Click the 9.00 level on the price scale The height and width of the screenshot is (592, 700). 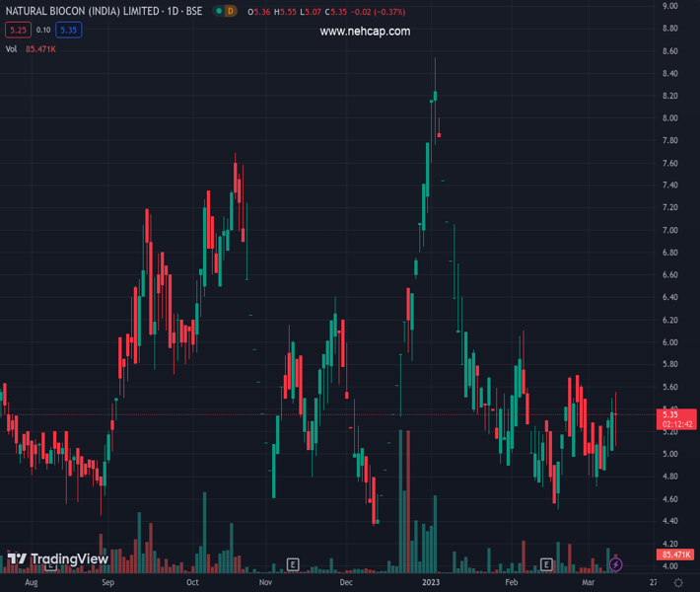pyautogui.click(x=669, y=6)
